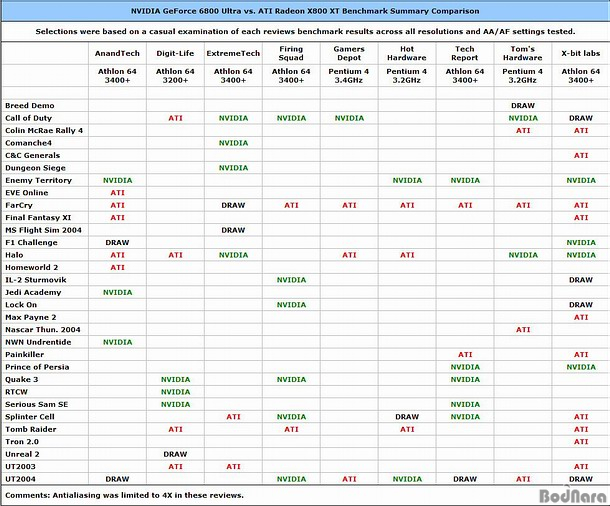610x506 pixels.
Task: Click the Final Fantasy XI row label
Action: [x=38, y=217]
